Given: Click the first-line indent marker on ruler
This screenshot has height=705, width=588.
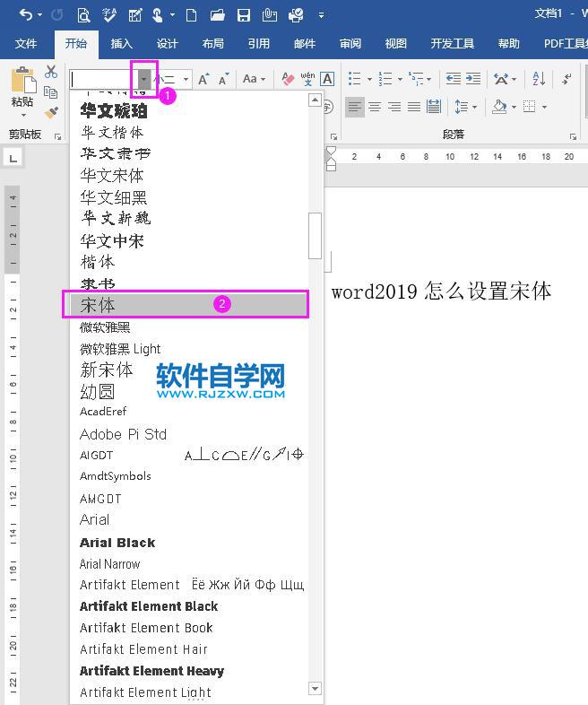Looking at the screenshot, I should (331, 151).
